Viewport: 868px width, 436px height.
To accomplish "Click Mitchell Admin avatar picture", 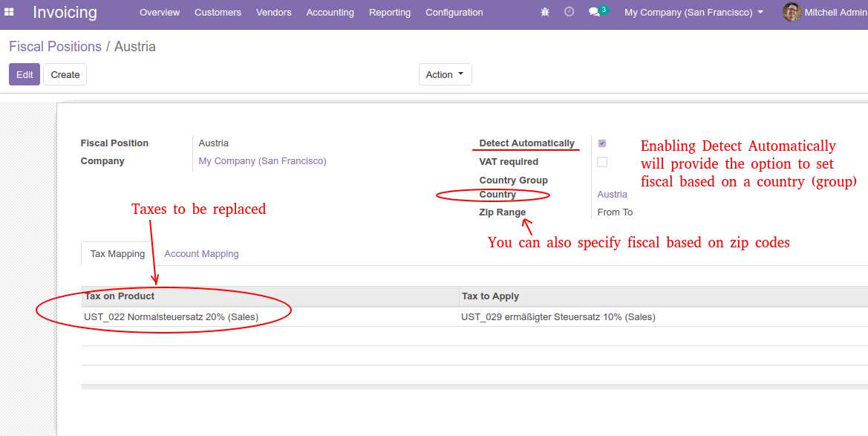I will tap(792, 12).
